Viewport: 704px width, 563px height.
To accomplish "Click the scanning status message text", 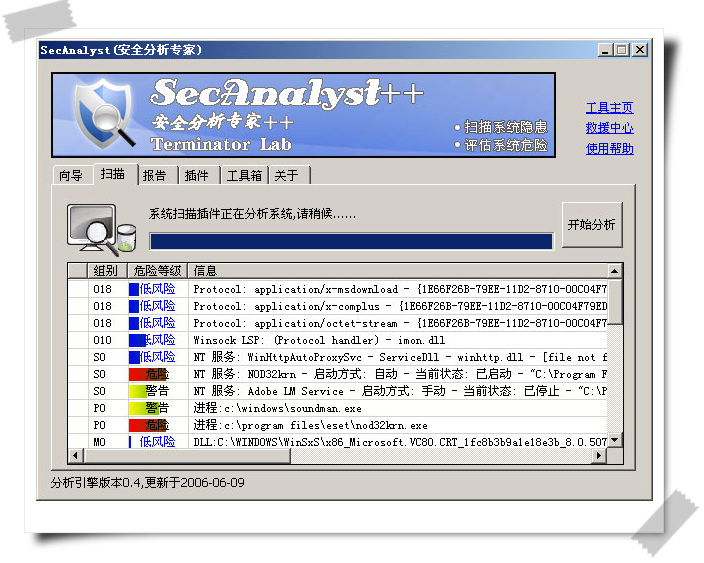I will [252, 214].
